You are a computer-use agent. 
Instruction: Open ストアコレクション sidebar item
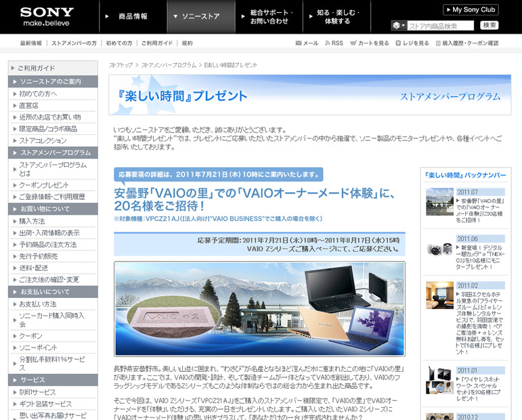click(x=43, y=140)
